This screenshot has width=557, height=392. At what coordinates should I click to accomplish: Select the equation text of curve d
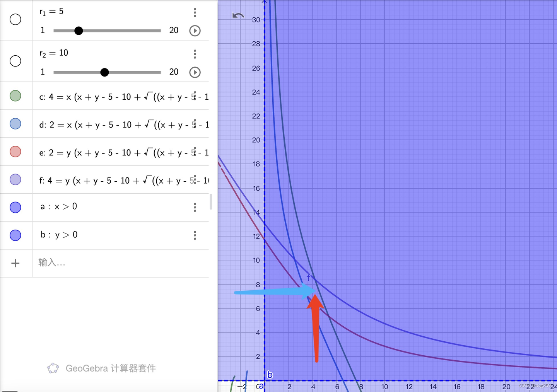click(124, 124)
